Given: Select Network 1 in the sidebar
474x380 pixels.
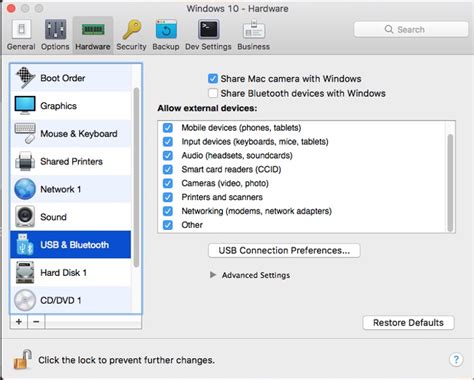Looking at the screenshot, I should pyautogui.click(x=71, y=189).
